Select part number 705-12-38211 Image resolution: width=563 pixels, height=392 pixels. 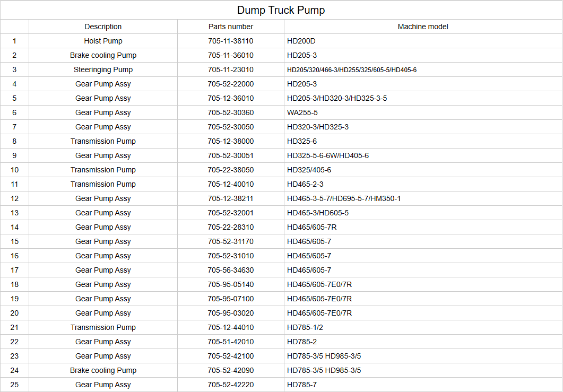point(230,199)
